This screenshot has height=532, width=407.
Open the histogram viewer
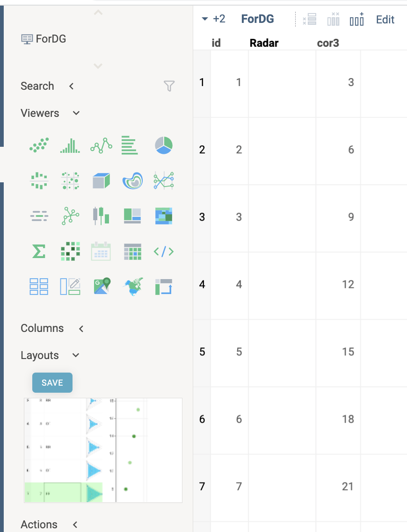(70, 145)
